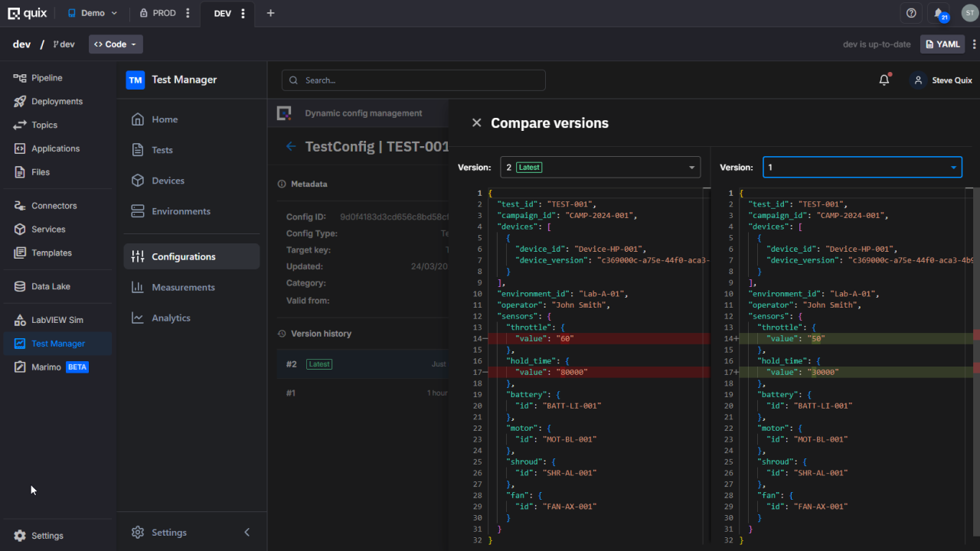Click the Data Lake sidebar icon
The width and height of the screenshot is (980, 551).
point(20,286)
